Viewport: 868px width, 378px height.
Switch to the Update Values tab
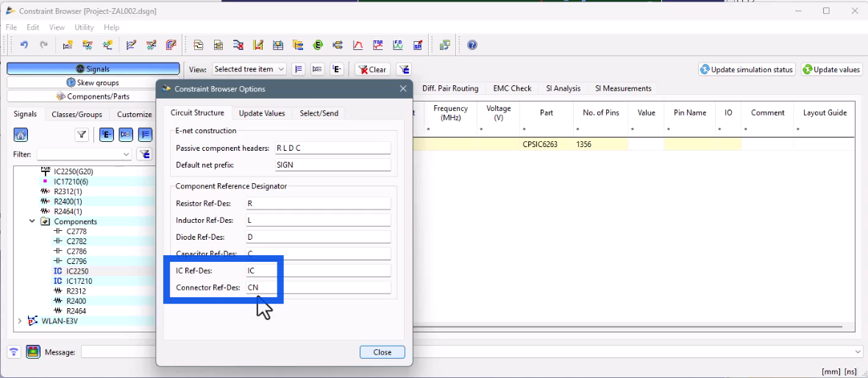262,113
